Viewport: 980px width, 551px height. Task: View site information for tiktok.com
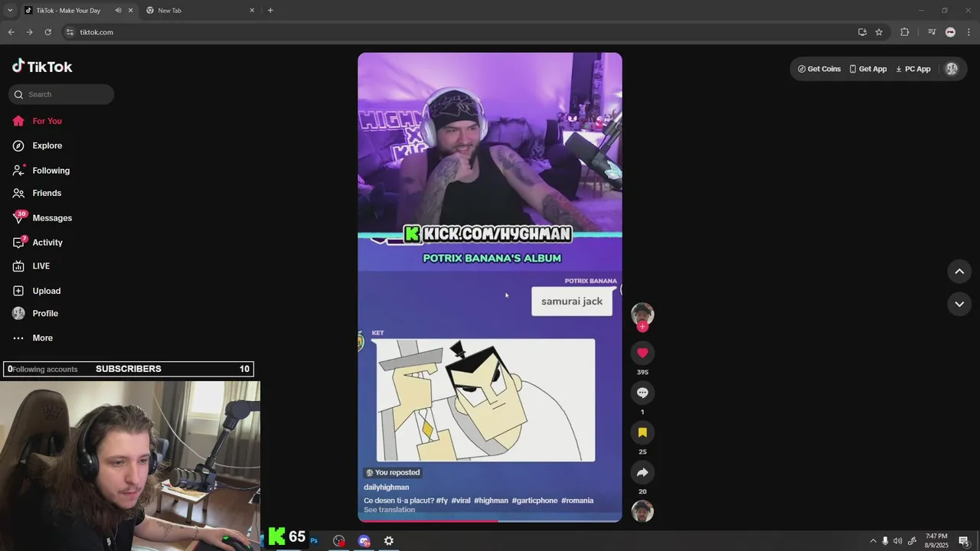coord(70,32)
